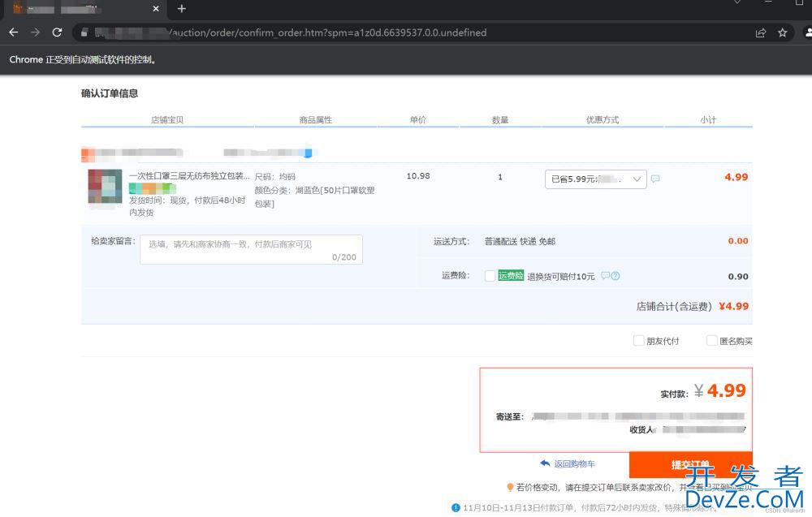Click the comment icon beside discount dropdown

tap(655, 179)
